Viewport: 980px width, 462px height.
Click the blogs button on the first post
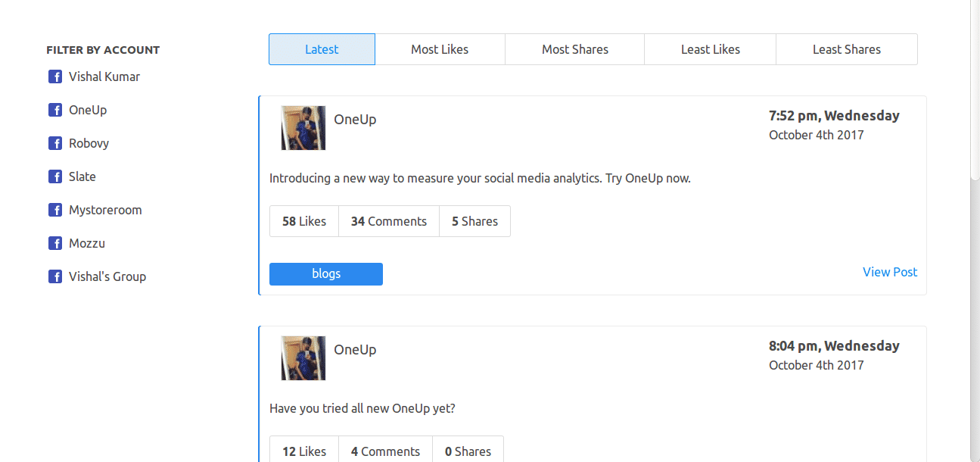(325, 273)
